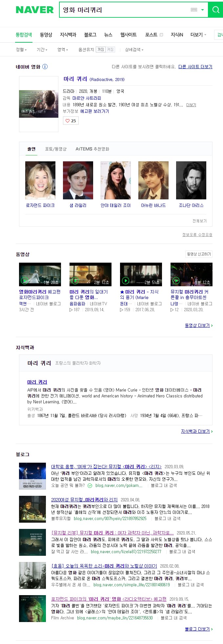Screen dimensions: 223x644
Task: Click the green verified check icon by 오늘 공연 뭐 볼까
Action: (90, 486)
